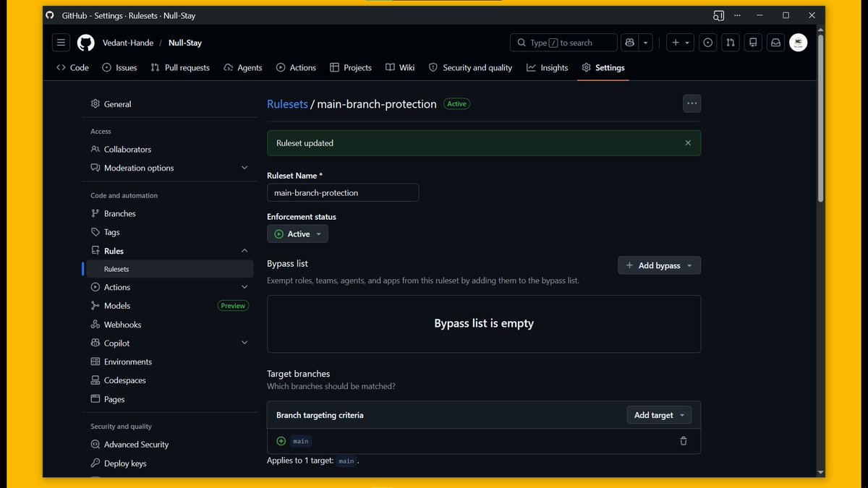Go to Vedant-Hande owner link

coord(128,43)
